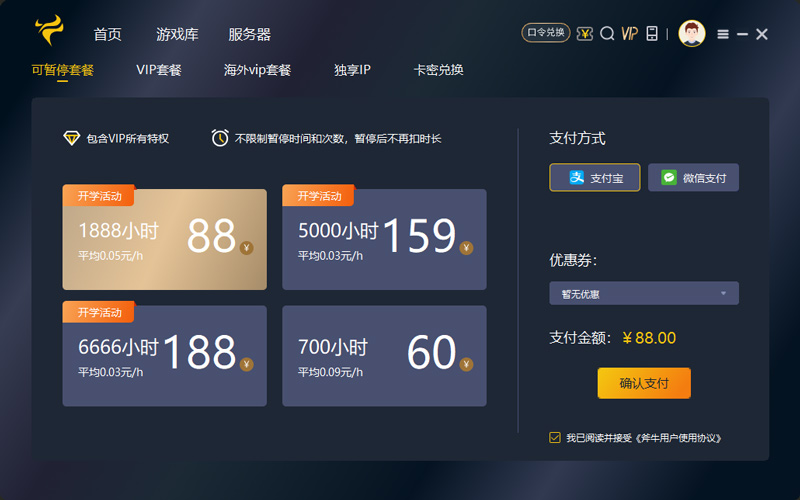
Task: Open the 口令兑换 code redeem button
Action: tap(545, 33)
